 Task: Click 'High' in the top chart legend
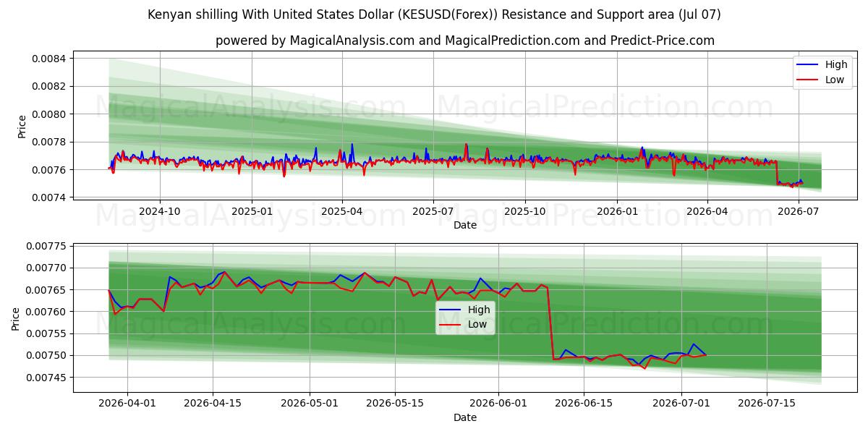[836, 64]
